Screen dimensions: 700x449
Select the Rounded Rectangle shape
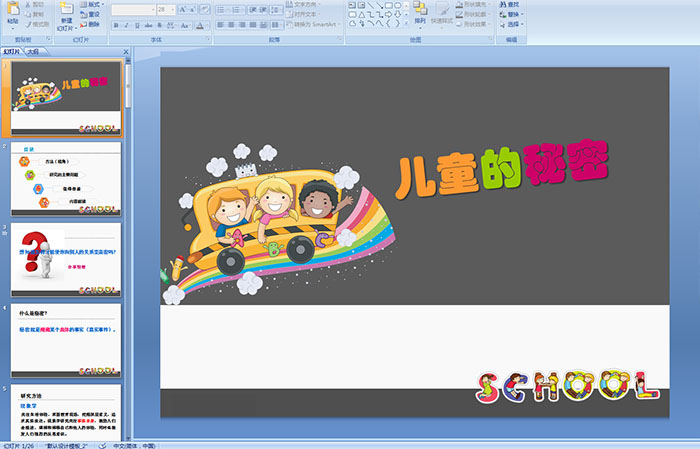(x=352, y=15)
